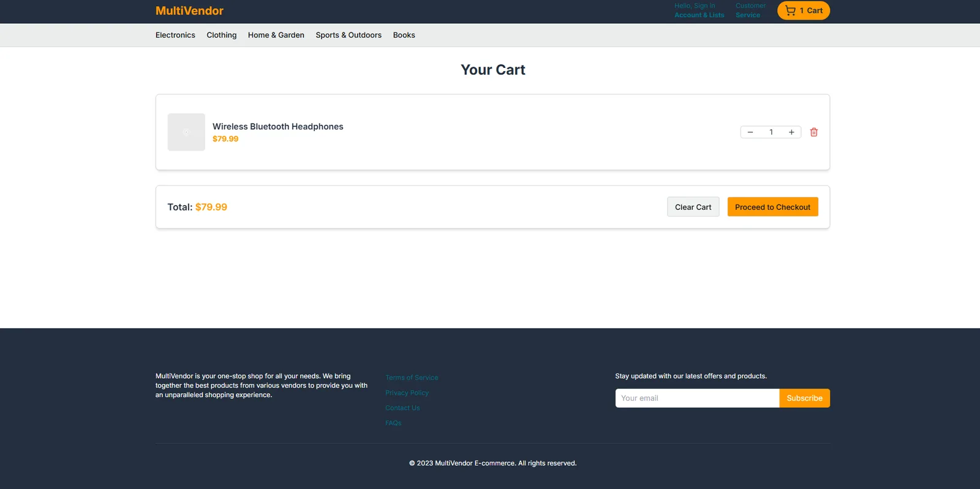980x489 pixels.
Task: Increase headphones quantity with plus icon
Action: point(791,132)
